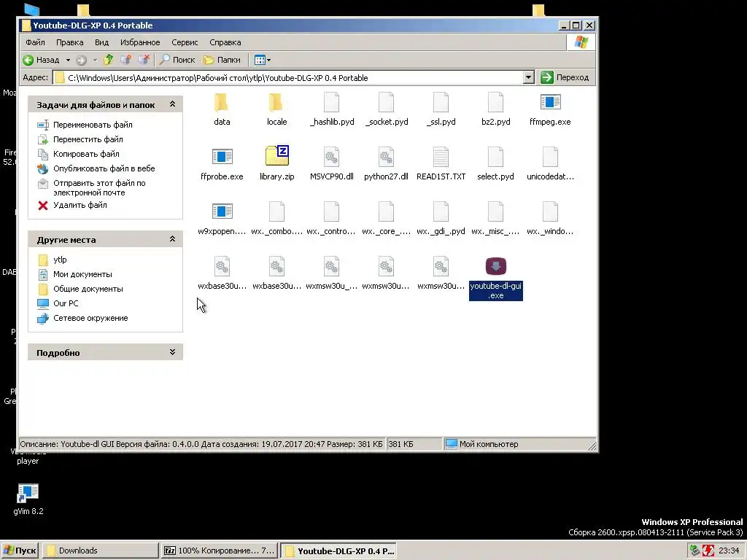This screenshot has height=560, width=747.
Task: Click Переместить файл link
Action: pos(88,139)
